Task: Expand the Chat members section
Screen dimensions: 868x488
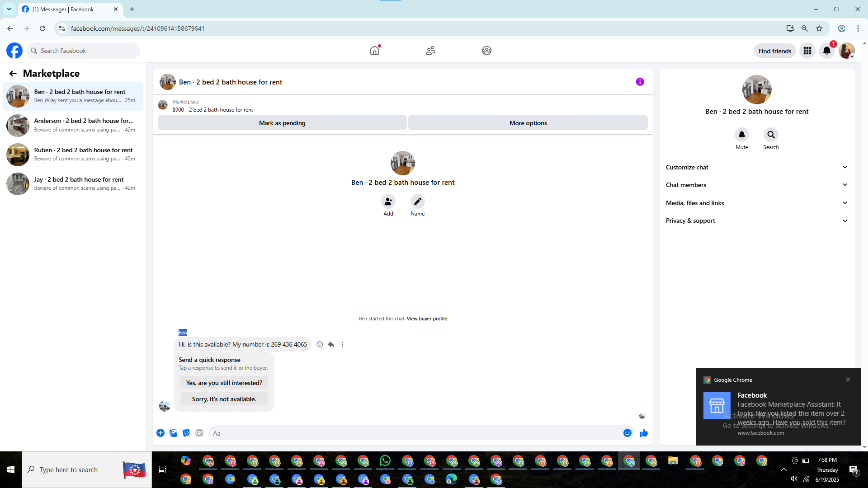Action: [757, 185]
